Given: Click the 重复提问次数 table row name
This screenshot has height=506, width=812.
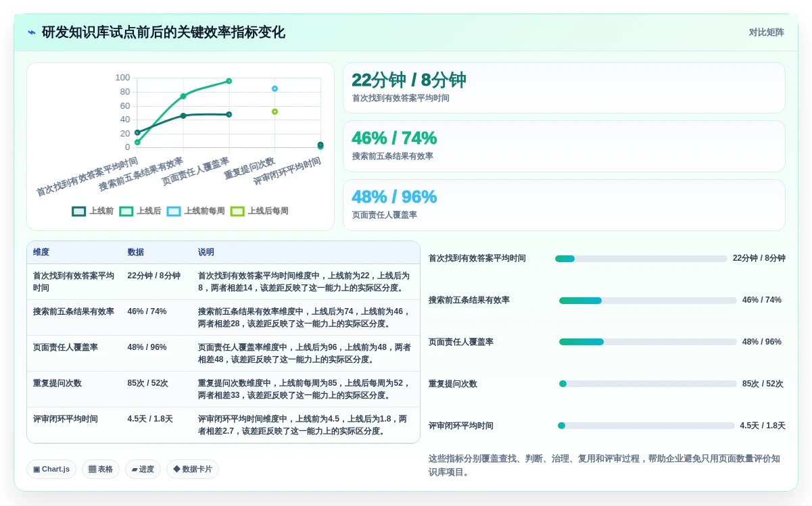Looking at the screenshot, I should tap(57, 383).
